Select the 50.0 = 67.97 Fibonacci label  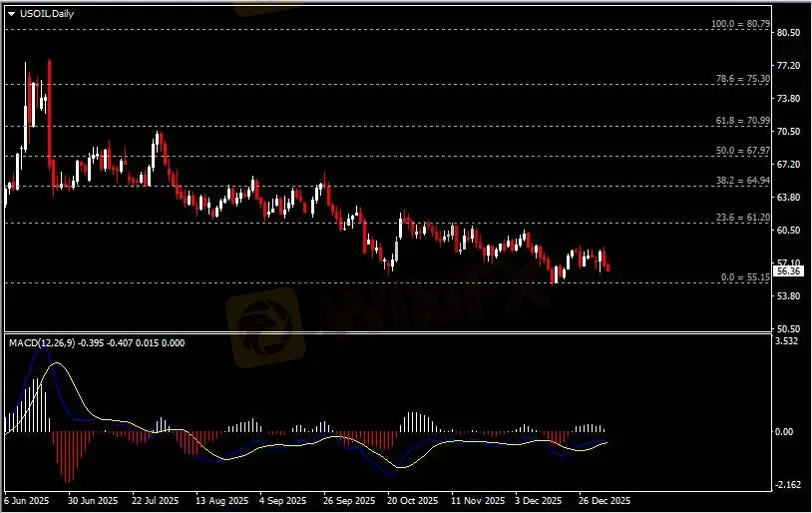[x=742, y=151]
